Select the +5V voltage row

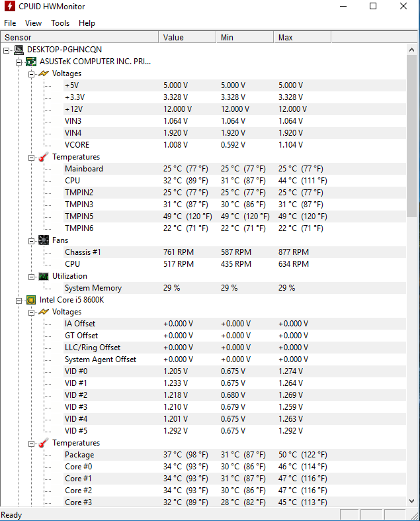point(235,85)
